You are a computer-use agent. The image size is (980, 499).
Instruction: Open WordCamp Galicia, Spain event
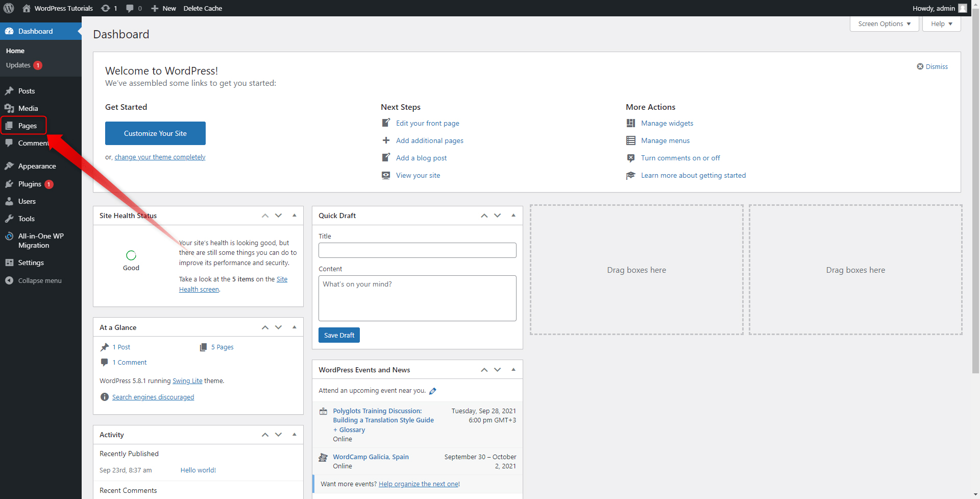pos(371,457)
